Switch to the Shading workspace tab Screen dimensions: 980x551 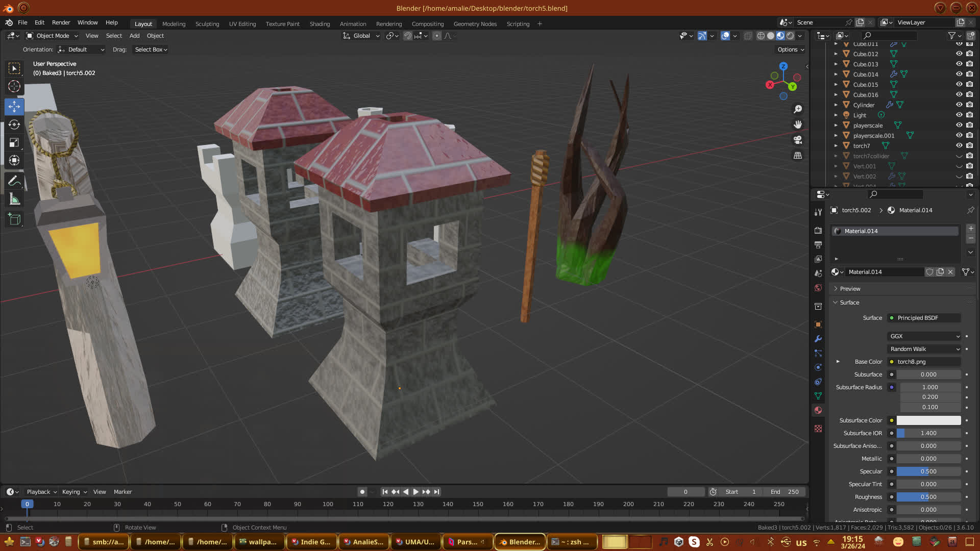(x=320, y=24)
